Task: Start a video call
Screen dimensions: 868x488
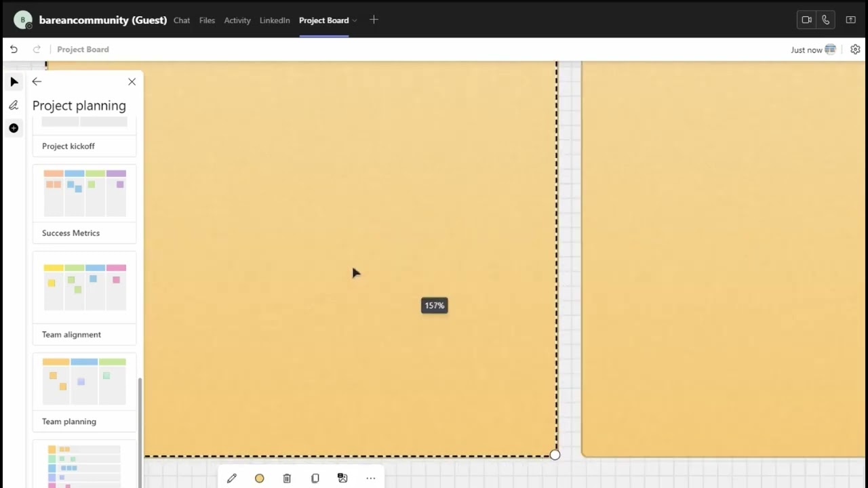Action: pyautogui.click(x=806, y=20)
